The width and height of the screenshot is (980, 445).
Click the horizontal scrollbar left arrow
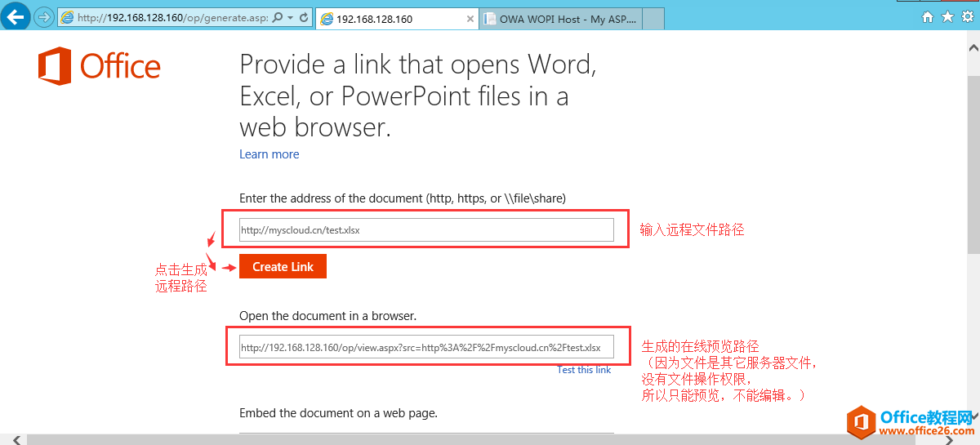[15, 439]
